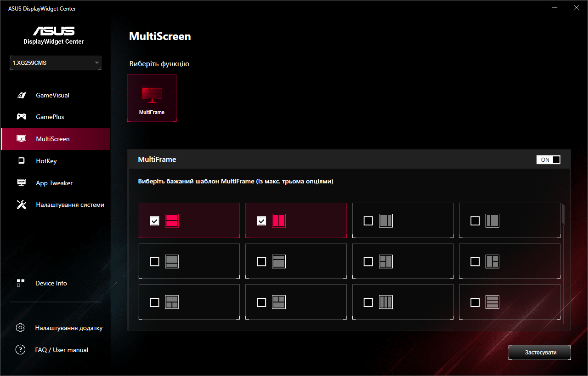This screenshot has width=588, height=376.
Task: Minimize the ASUS DisplayWidget Center window
Action: 555,8
